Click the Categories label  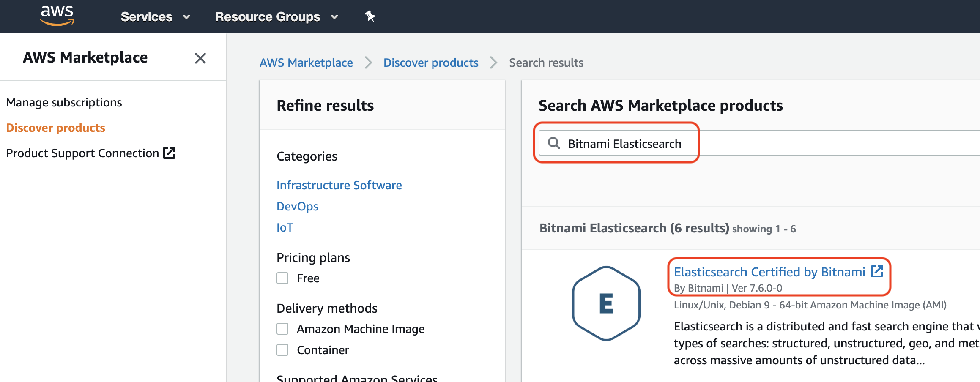(307, 156)
